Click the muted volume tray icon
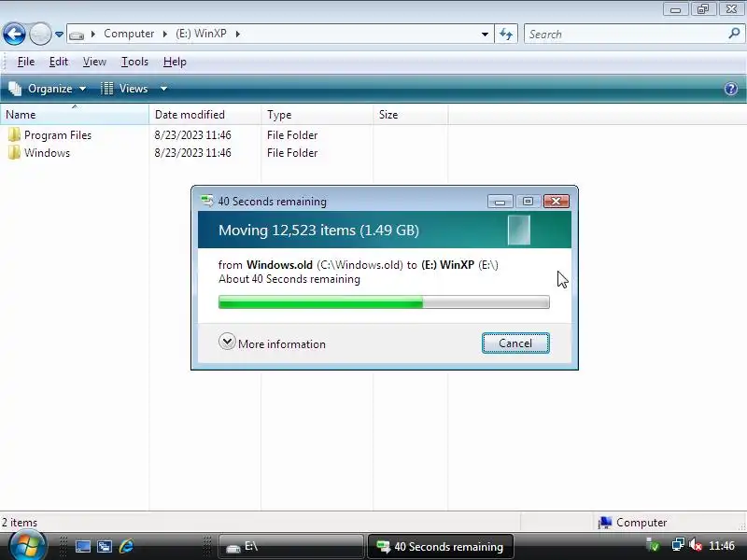The image size is (747, 560). pyautogui.click(x=696, y=545)
